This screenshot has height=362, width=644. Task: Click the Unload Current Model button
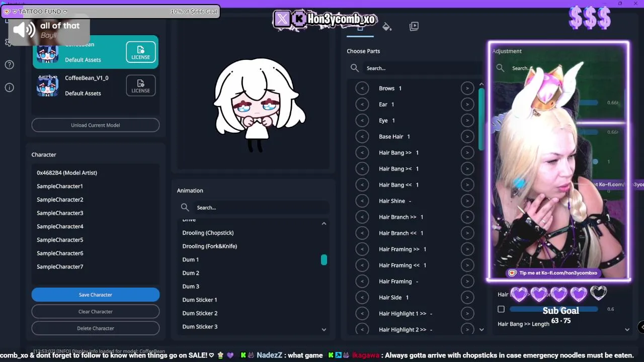[96, 125]
